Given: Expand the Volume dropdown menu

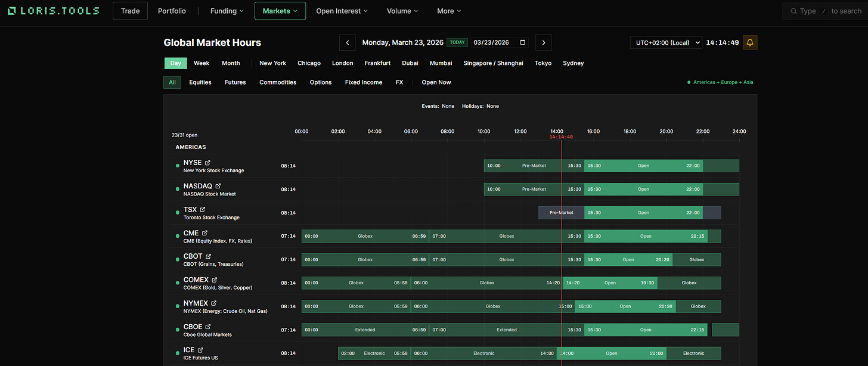Looking at the screenshot, I should [402, 11].
